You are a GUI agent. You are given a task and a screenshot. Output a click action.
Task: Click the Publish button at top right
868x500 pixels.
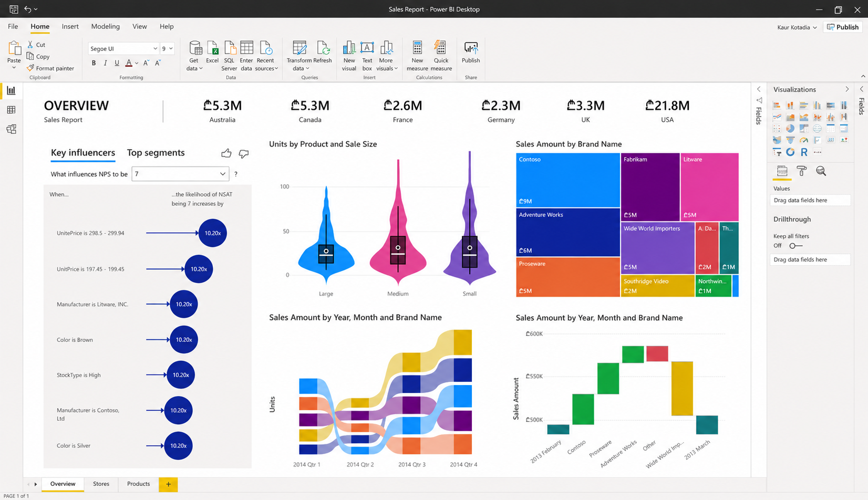click(x=843, y=27)
